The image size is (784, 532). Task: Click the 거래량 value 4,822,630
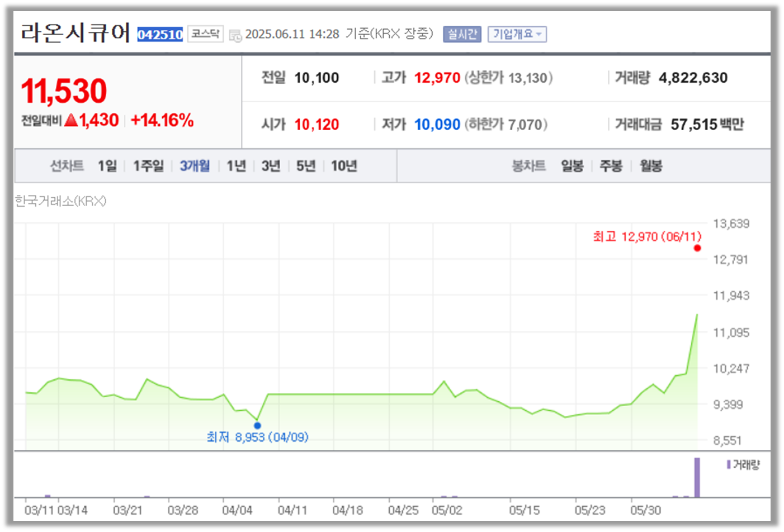click(x=693, y=78)
